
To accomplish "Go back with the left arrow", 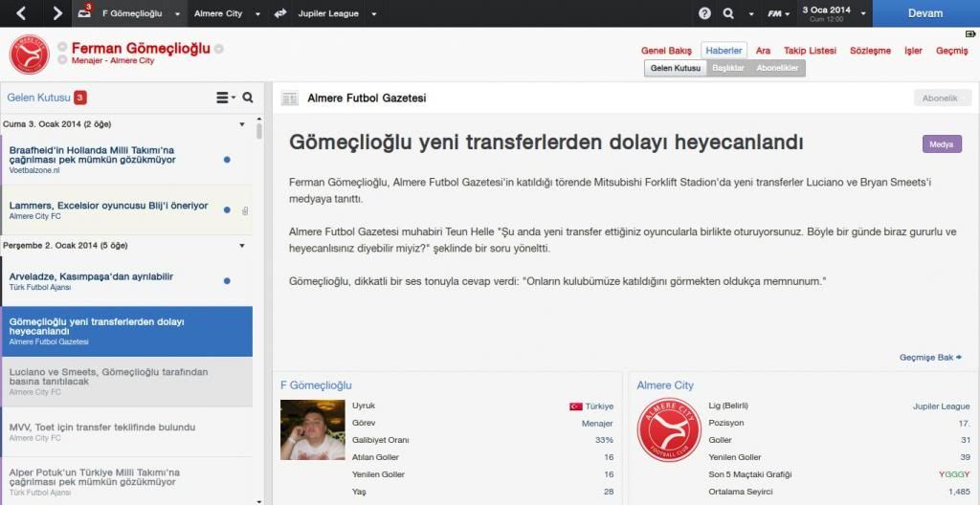I will click(21, 13).
